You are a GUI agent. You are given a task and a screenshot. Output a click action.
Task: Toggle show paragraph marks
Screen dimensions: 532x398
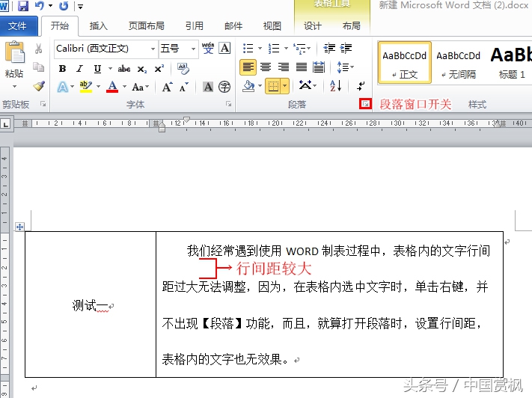(x=361, y=86)
